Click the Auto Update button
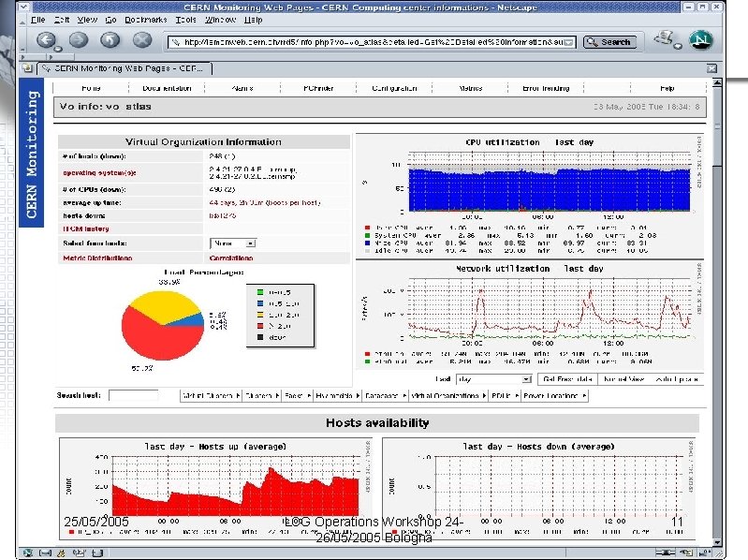 [x=677, y=379]
